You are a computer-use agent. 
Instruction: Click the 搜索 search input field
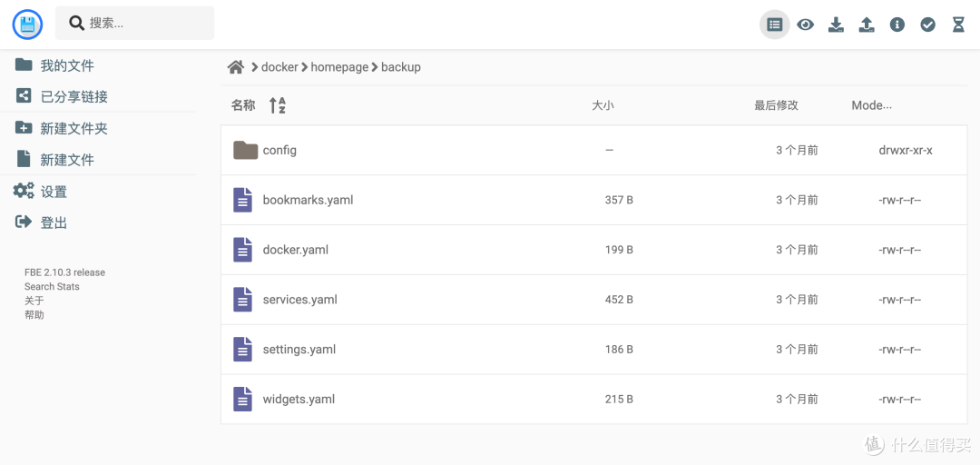[x=145, y=23]
